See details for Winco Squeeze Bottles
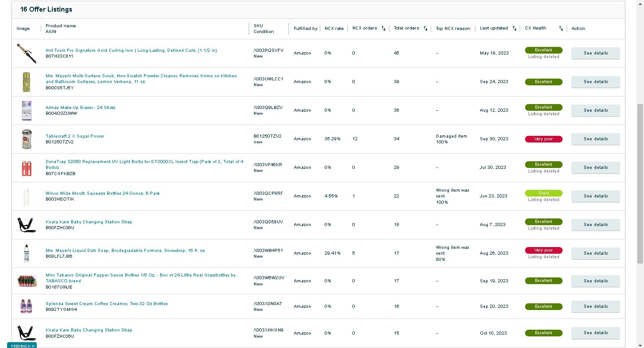Image resolution: width=644 pixels, height=348 pixels. coord(595,196)
